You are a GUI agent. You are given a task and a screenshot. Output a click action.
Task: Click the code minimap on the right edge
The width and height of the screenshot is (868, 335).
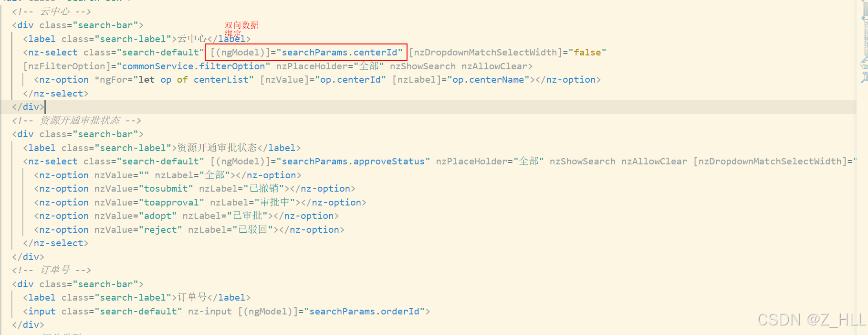tap(864, 43)
